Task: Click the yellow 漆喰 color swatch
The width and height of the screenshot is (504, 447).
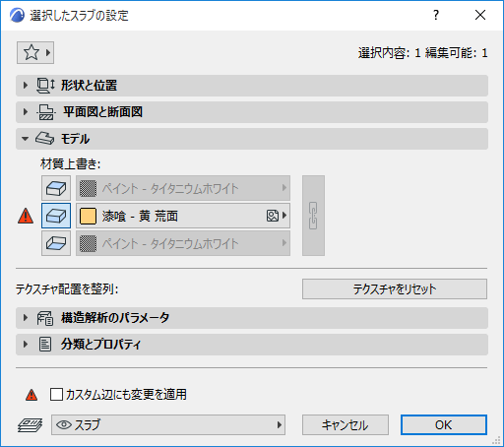Action: click(x=88, y=216)
